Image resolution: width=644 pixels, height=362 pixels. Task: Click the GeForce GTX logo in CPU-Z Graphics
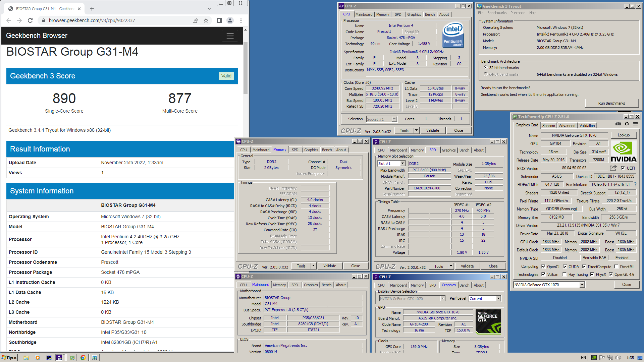[488, 321]
